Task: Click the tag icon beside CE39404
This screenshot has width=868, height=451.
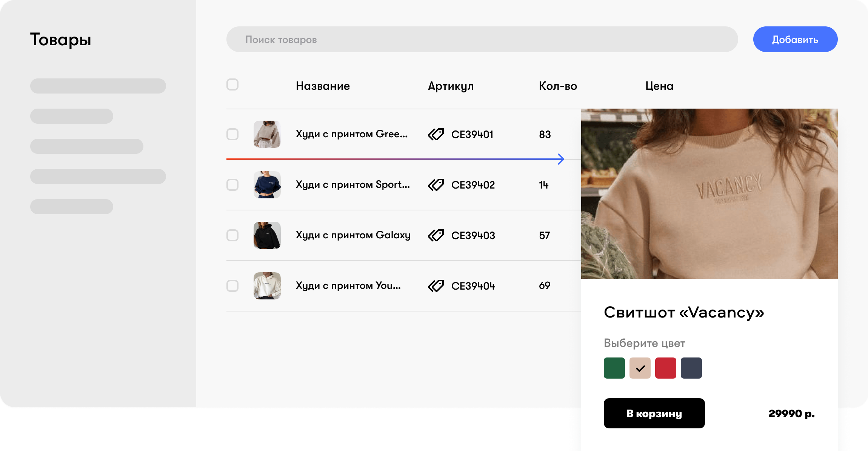Action: pos(436,286)
